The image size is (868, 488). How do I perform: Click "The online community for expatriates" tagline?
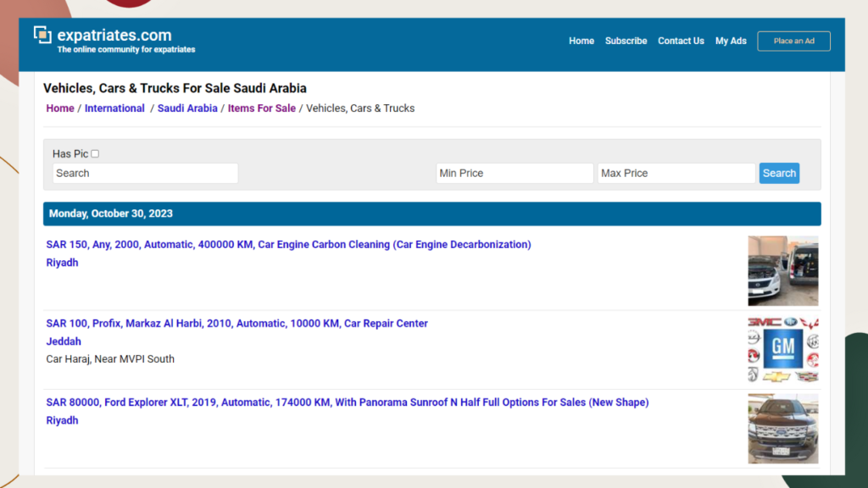point(126,50)
